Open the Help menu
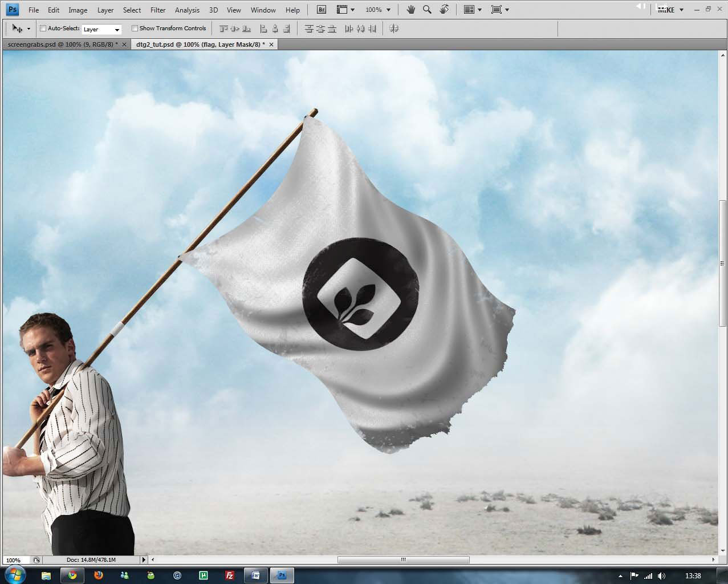 pos(292,10)
